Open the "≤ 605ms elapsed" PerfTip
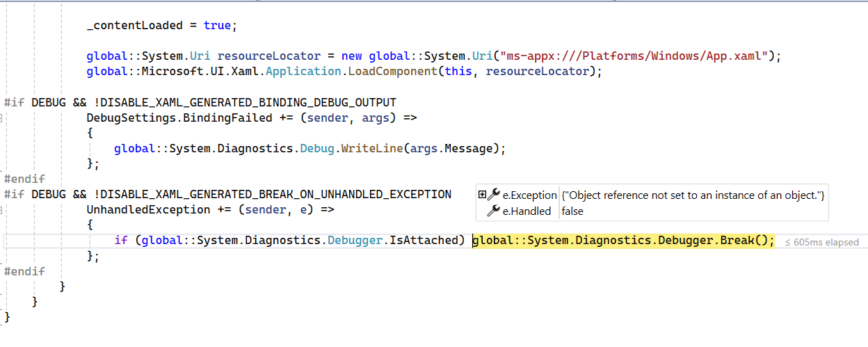Viewport: 868px width, 347px height. click(x=822, y=242)
